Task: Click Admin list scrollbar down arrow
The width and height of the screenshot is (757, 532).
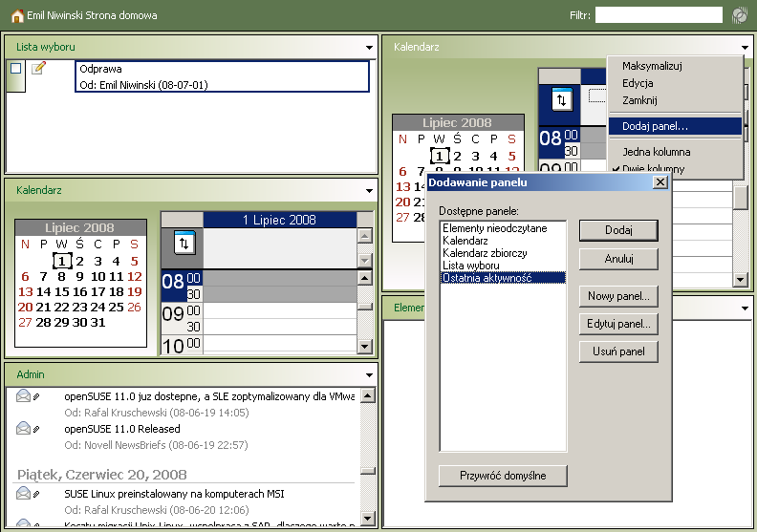Action: tap(368, 519)
